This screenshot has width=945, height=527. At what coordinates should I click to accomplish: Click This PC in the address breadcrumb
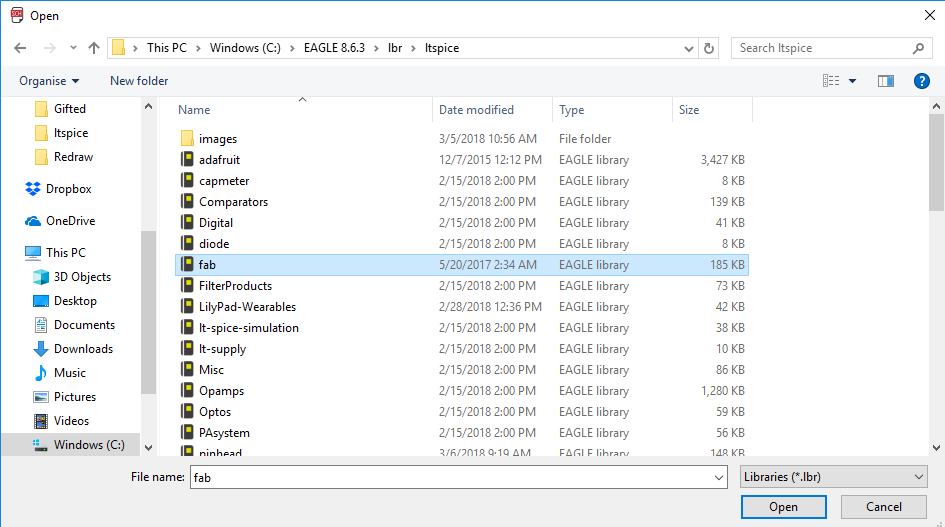tap(167, 48)
